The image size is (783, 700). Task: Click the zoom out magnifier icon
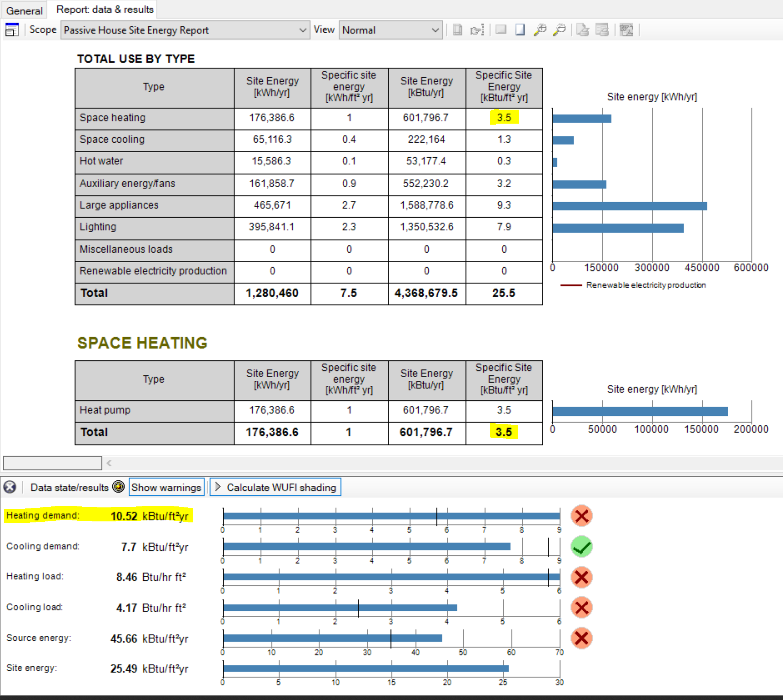(x=559, y=30)
